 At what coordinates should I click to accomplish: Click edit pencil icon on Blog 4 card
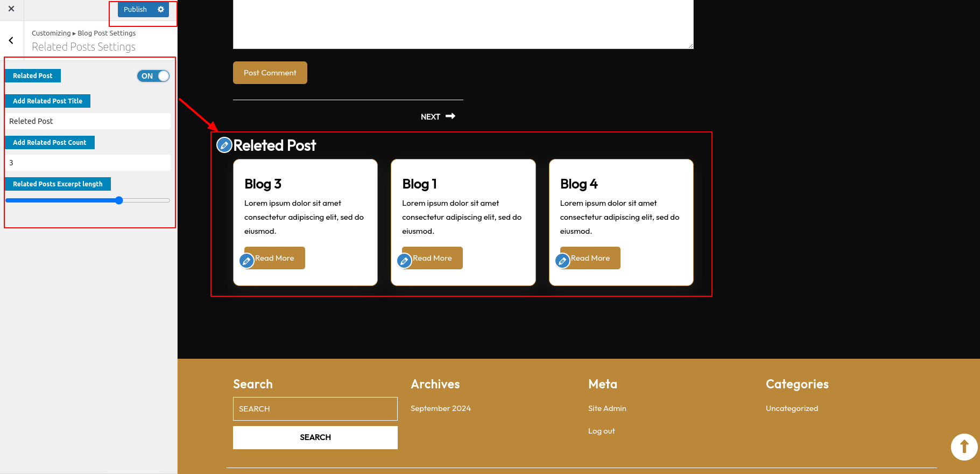(562, 261)
